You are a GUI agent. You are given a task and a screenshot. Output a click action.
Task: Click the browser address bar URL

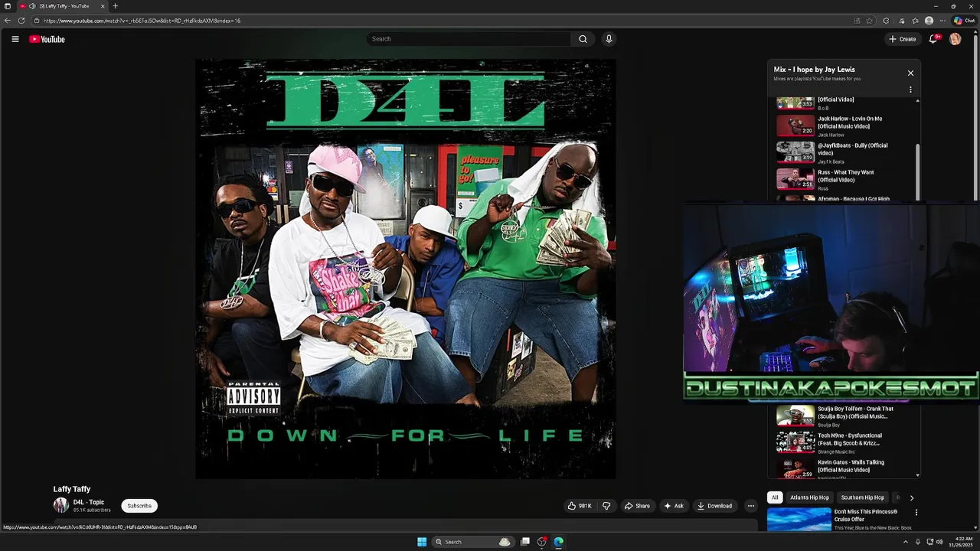click(142, 21)
